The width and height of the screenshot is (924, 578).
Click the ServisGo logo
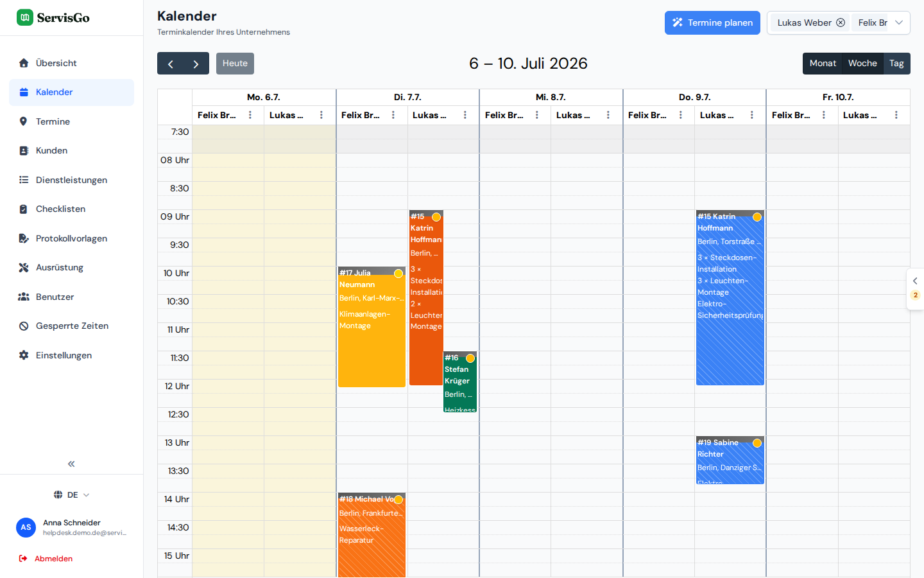coord(53,17)
